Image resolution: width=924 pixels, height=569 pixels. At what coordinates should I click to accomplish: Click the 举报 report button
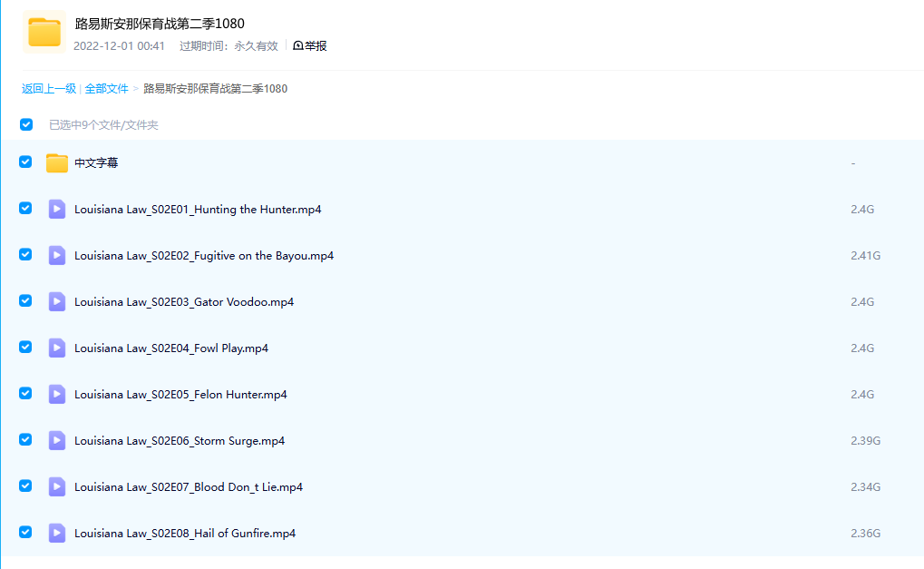click(x=310, y=46)
